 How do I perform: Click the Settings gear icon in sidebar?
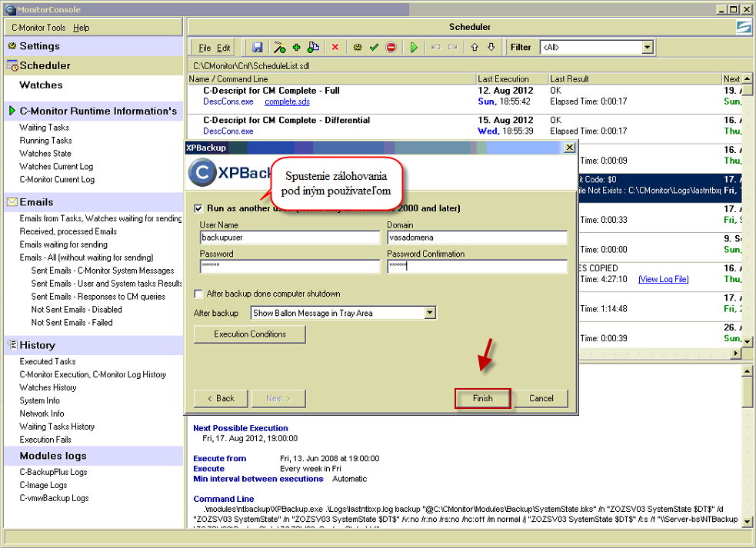(12, 46)
